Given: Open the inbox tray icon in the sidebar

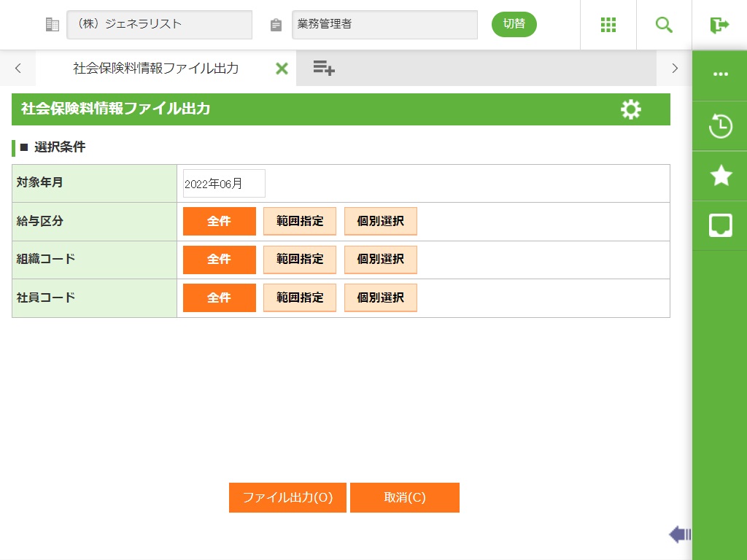Looking at the screenshot, I should click(x=720, y=225).
